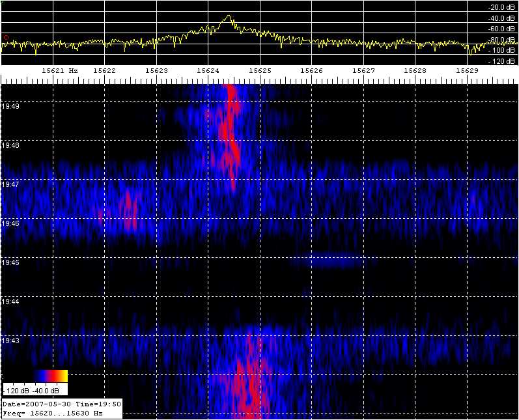Click the Freq= 15620...15630 Hz info line

(53, 413)
